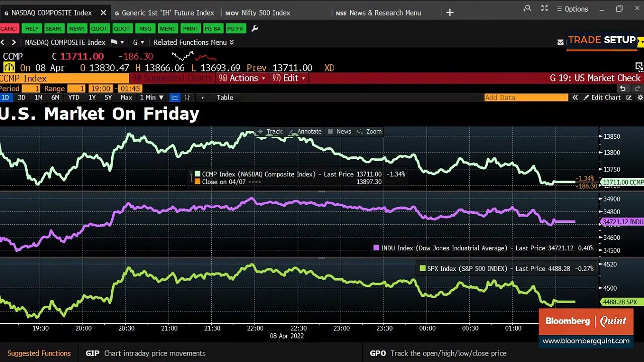
Task: Switch to News & Research Menu tab
Action: (378, 13)
